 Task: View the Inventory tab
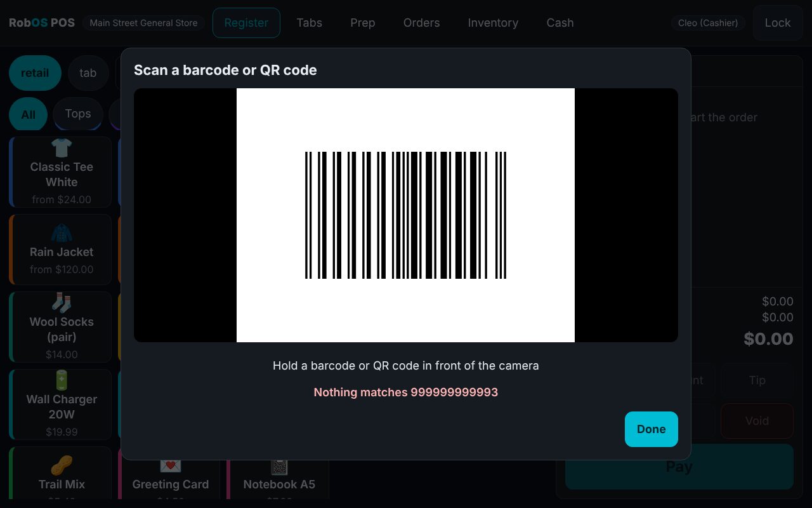coord(493,23)
